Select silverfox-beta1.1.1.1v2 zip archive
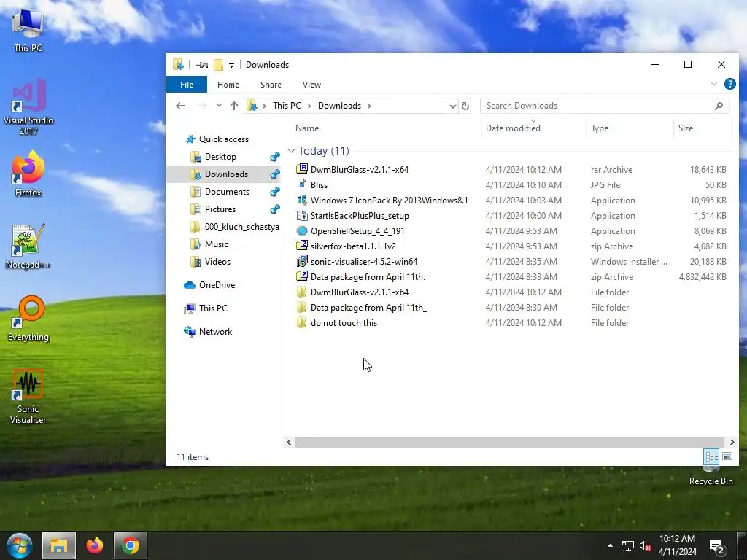 coord(353,246)
